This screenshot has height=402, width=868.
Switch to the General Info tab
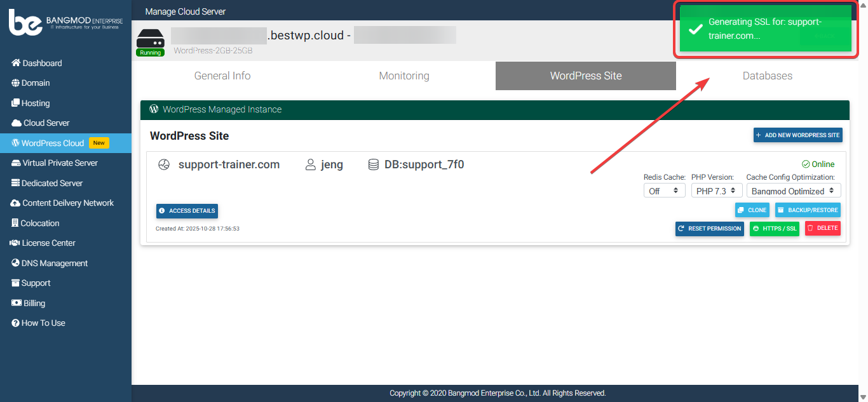pyautogui.click(x=222, y=76)
